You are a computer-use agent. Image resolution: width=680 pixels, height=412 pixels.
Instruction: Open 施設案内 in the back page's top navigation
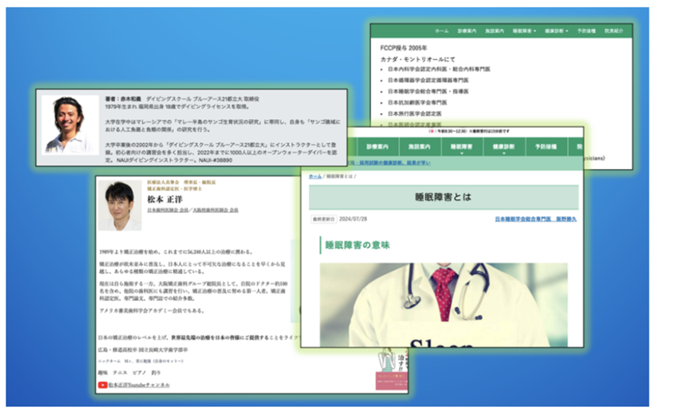(x=494, y=31)
